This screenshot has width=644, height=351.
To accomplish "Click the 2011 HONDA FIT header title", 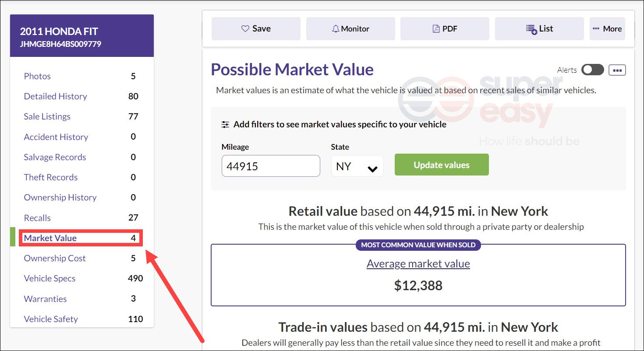I will click(x=59, y=32).
